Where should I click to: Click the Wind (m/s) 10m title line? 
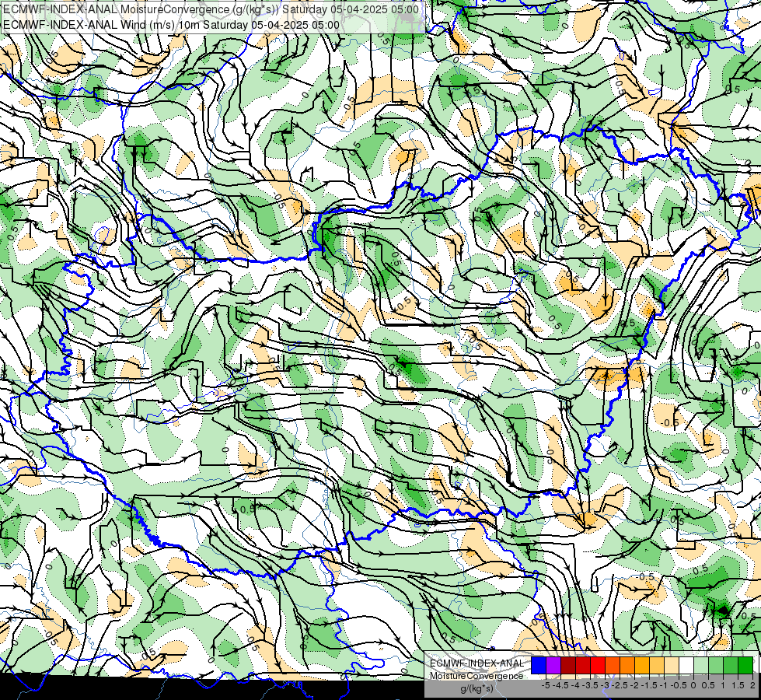[x=171, y=25]
